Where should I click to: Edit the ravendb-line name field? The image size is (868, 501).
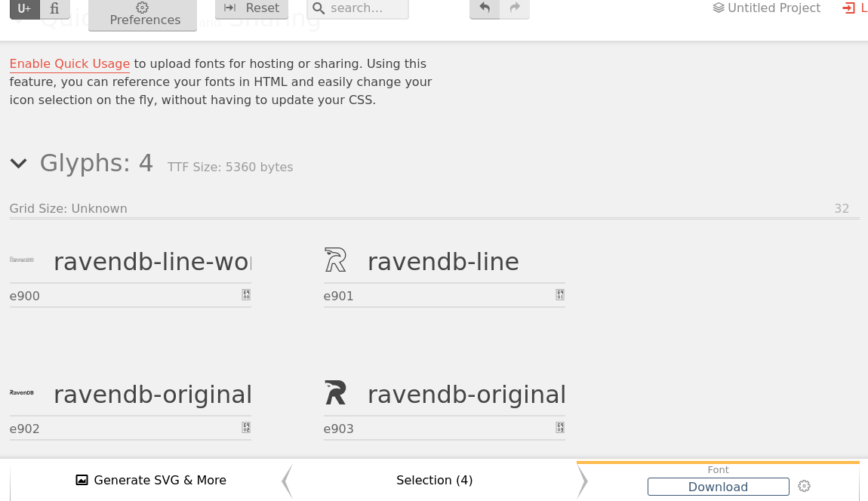click(466, 261)
